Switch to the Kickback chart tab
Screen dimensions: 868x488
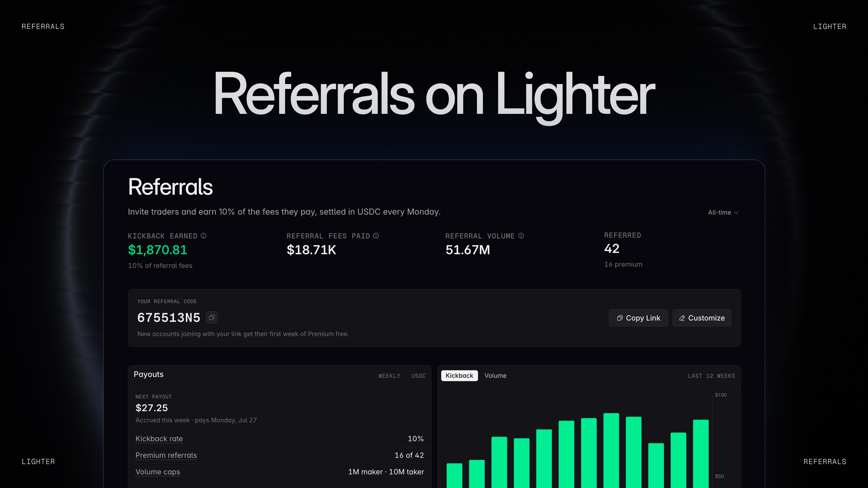459,375
